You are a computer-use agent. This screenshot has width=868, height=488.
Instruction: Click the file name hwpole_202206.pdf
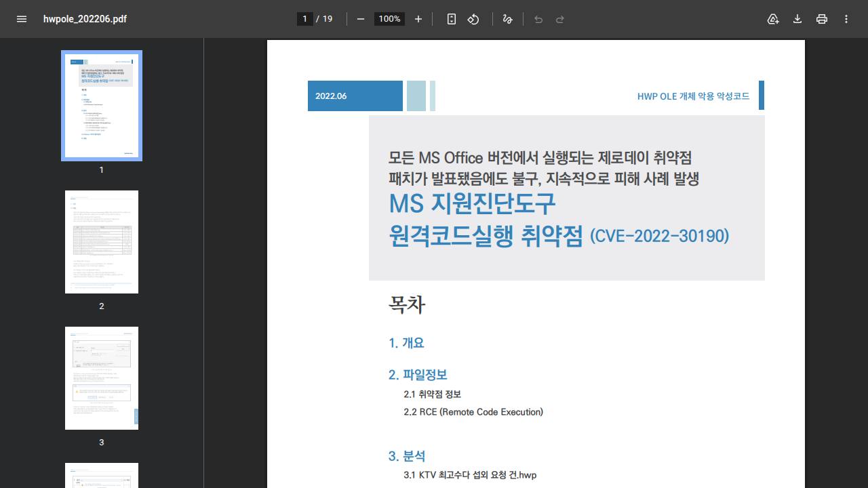coord(85,19)
